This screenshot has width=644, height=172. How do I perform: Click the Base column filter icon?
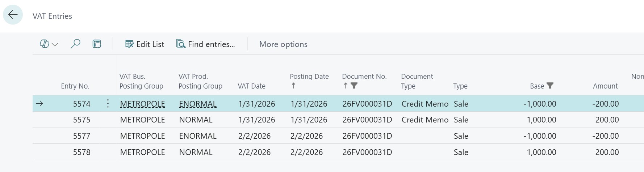(x=550, y=86)
